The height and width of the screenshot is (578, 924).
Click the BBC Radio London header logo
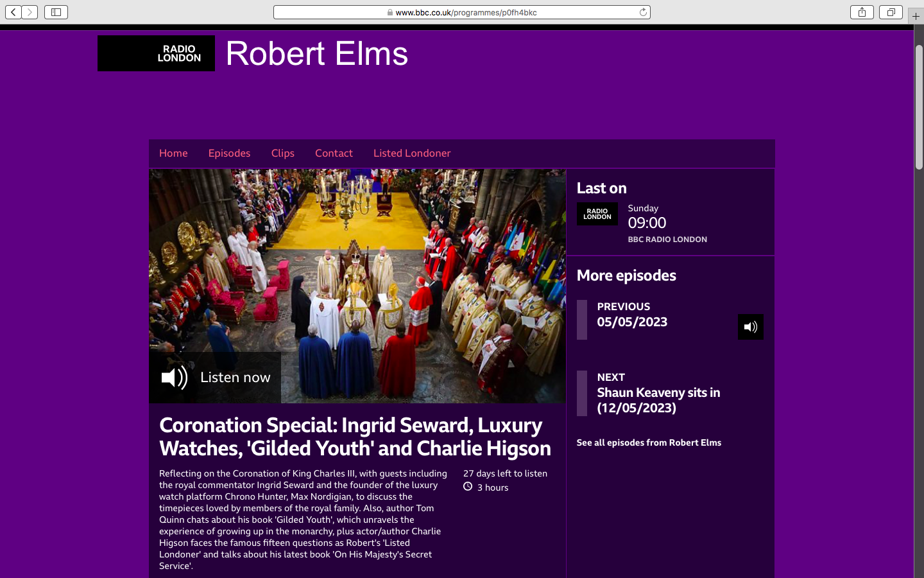[x=156, y=53]
